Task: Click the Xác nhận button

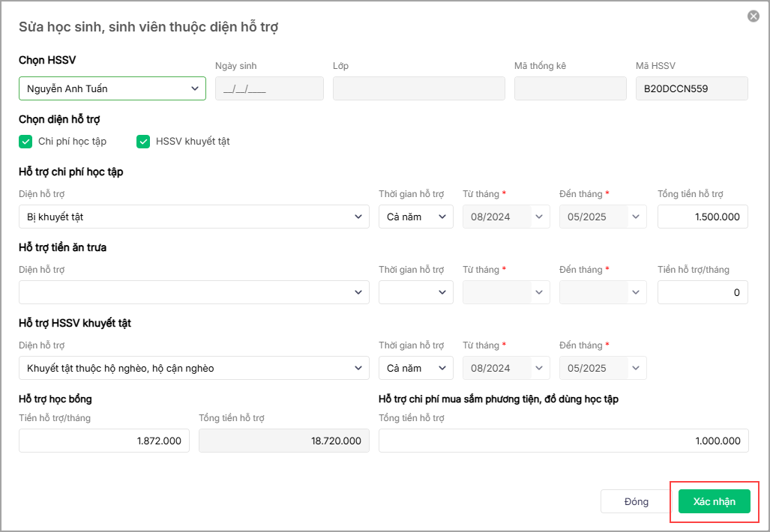Action: click(x=714, y=501)
